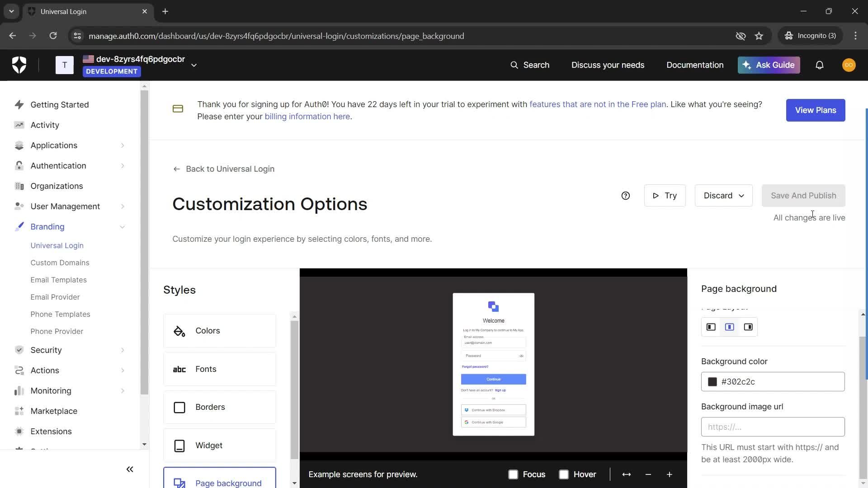Click the help question-mark icon
This screenshot has width=868, height=488.
pos(626,196)
